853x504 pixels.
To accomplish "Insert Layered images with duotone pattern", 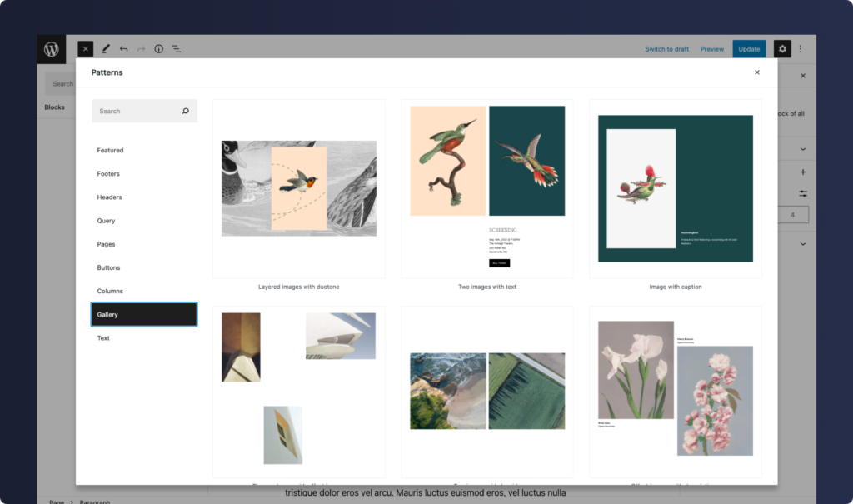I will pyautogui.click(x=299, y=189).
